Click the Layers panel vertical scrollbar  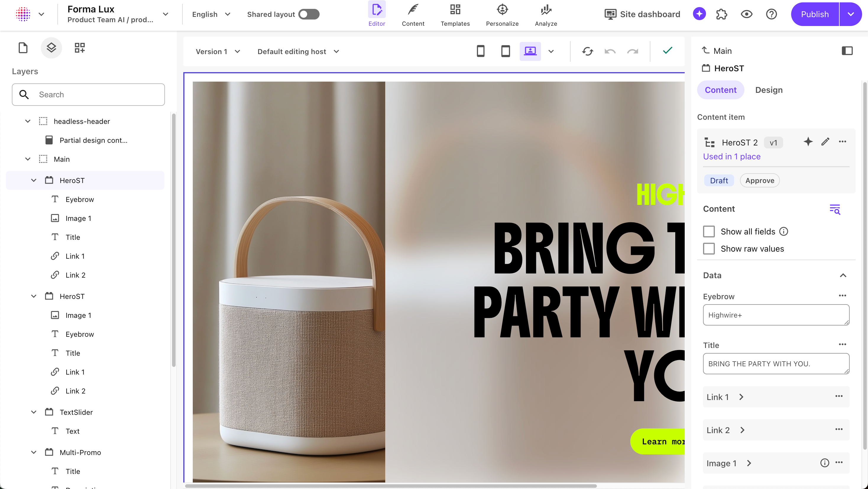click(x=174, y=240)
